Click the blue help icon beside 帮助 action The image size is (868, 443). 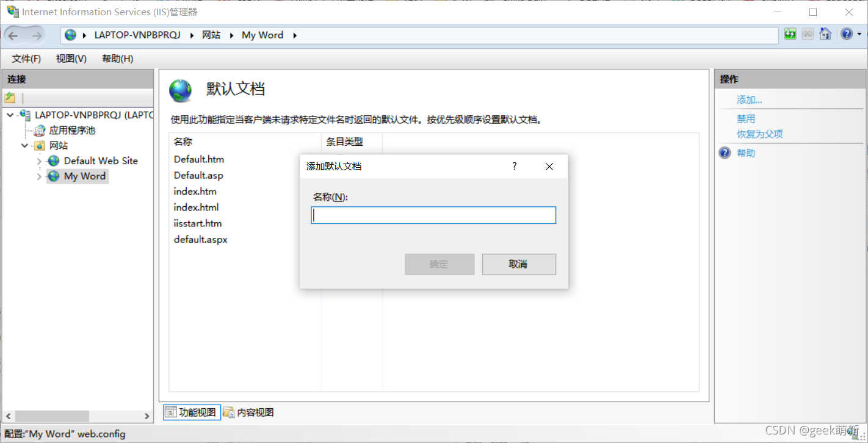click(724, 153)
